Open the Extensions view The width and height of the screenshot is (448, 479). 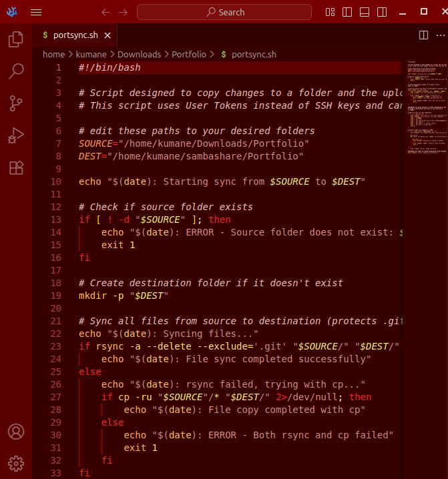pos(16,167)
